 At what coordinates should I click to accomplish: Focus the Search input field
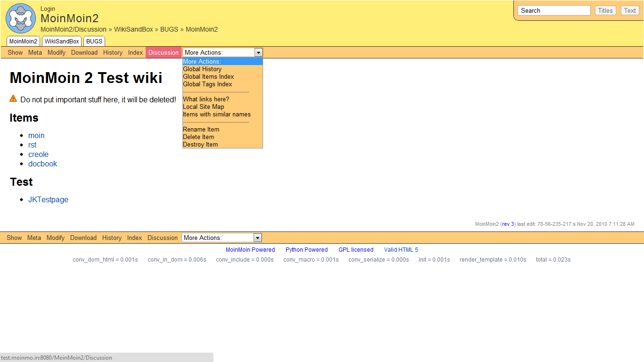554,10
